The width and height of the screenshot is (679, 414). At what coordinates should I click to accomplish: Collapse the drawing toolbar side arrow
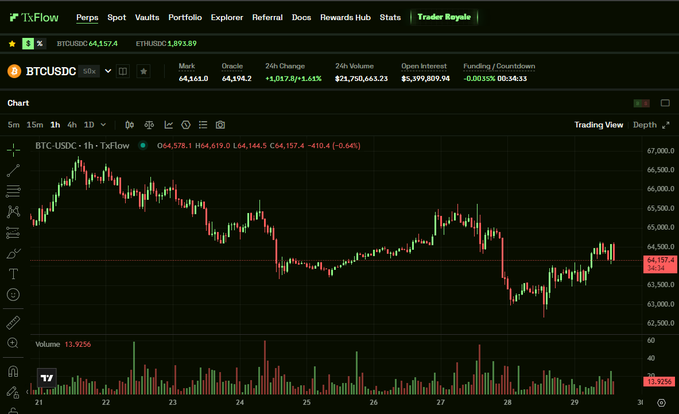coord(27,392)
